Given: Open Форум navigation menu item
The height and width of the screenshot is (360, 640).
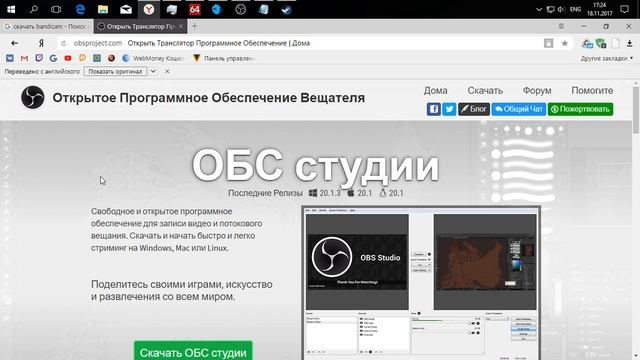Looking at the screenshot, I should pyautogui.click(x=537, y=91).
